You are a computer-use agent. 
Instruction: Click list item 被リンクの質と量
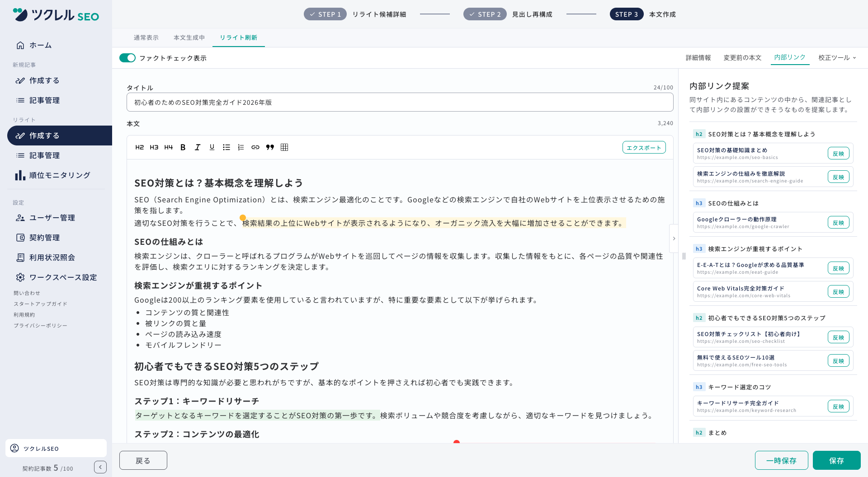click(175, 323)
